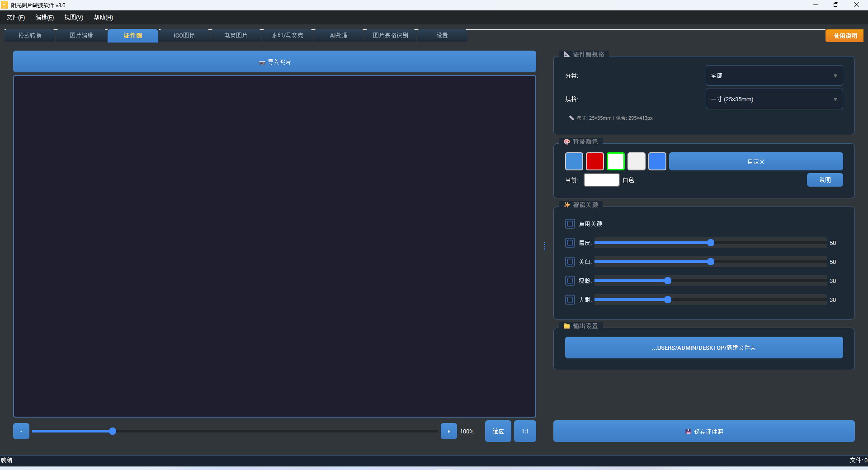Click the zoom in plus button
The height and width of the screenshot is (470, 868).
(x=448, y=431)
